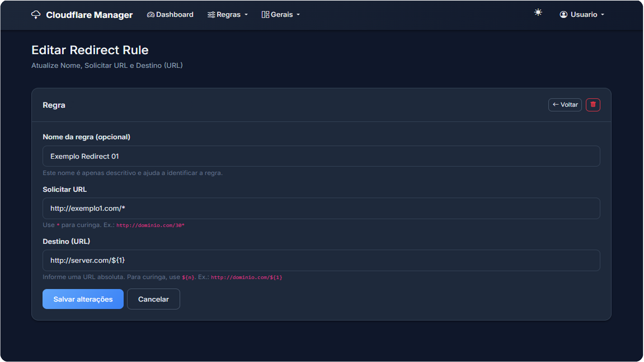The image size is (644, 362).
Task: Open the Usuario account dropdown caret
Action: point(603,15)
